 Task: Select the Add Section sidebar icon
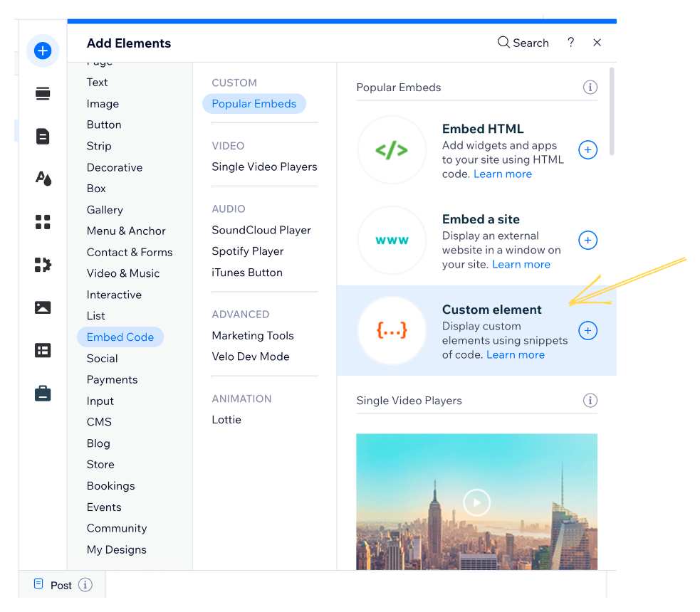pos(43,93)
